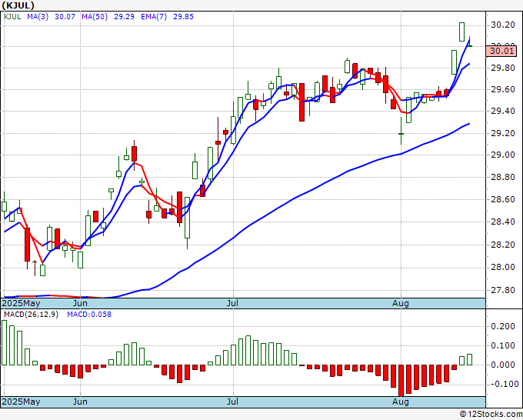Click the MA(50) indicator label

95,17
